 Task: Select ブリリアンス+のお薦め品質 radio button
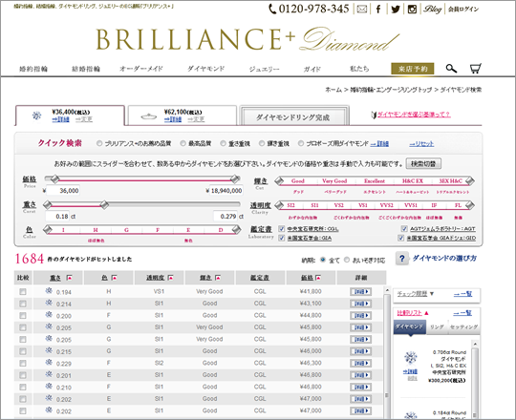click(99, 143)
